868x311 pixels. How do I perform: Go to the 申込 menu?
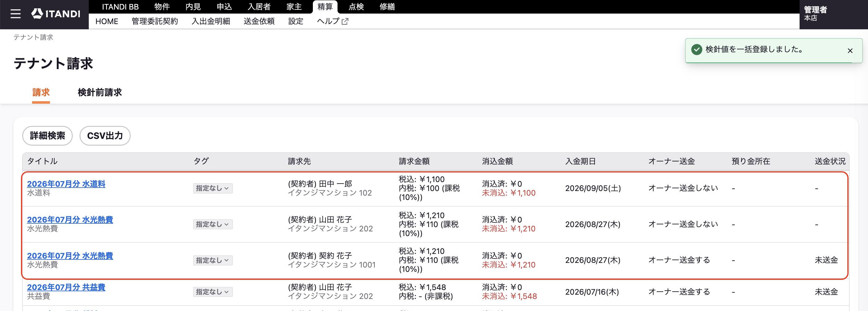224,7
